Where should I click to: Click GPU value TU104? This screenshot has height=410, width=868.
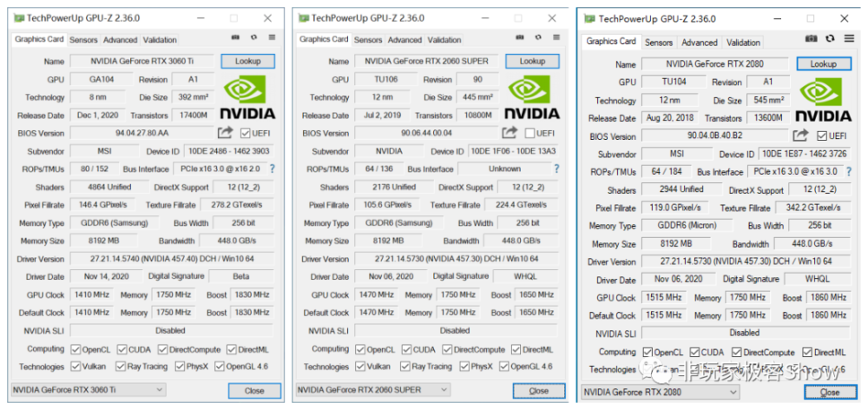click(674, 82)
